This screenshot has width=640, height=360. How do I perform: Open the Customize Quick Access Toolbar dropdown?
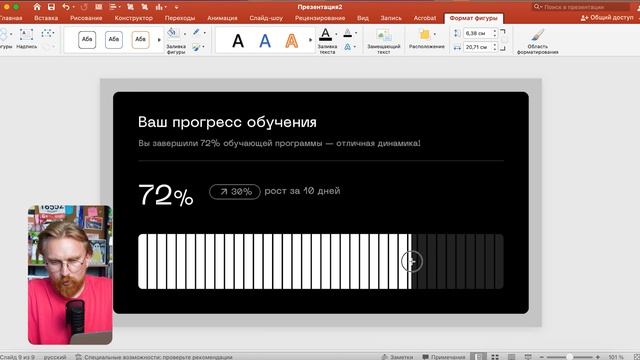[x=176, y=7]
